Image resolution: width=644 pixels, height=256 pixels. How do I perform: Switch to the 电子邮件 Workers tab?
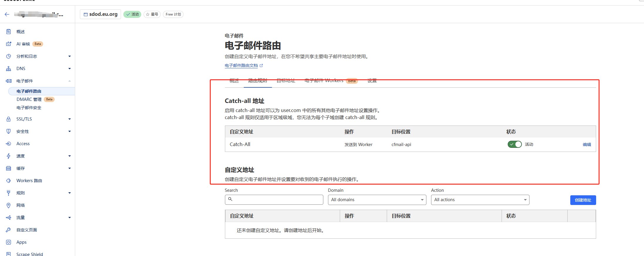pyautogui.click(x=331, y=81)
